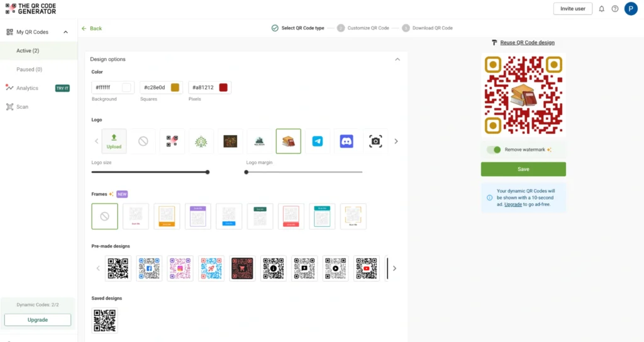Select the no-logo option
644x342 pixels.
pyautogui.click(x=143, y=141)
